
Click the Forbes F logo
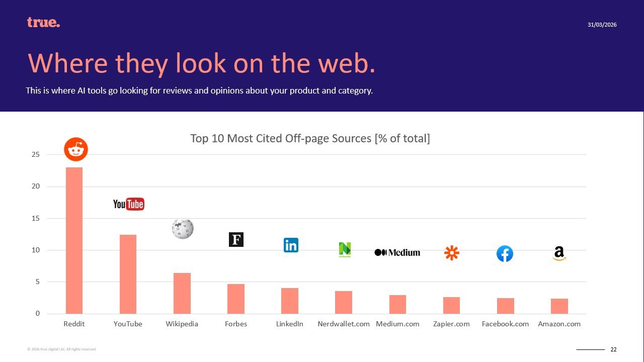pos(236,239)
